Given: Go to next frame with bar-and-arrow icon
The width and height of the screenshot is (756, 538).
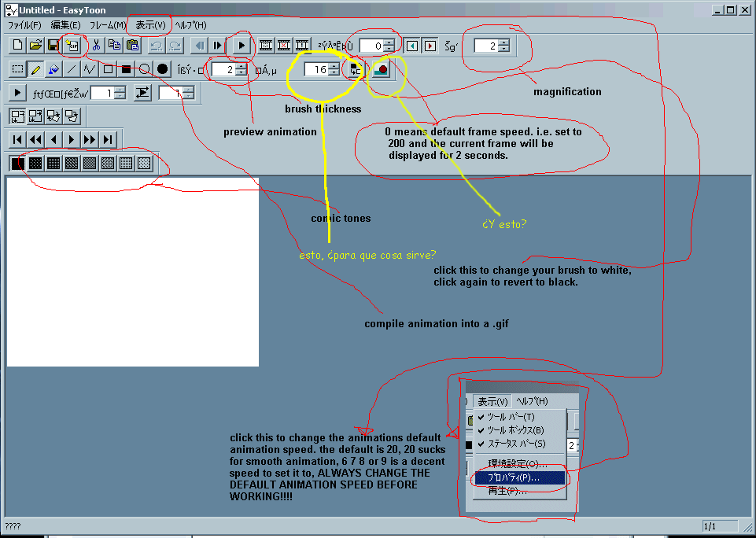Looking at the screenshot, I should coord(217,46).
